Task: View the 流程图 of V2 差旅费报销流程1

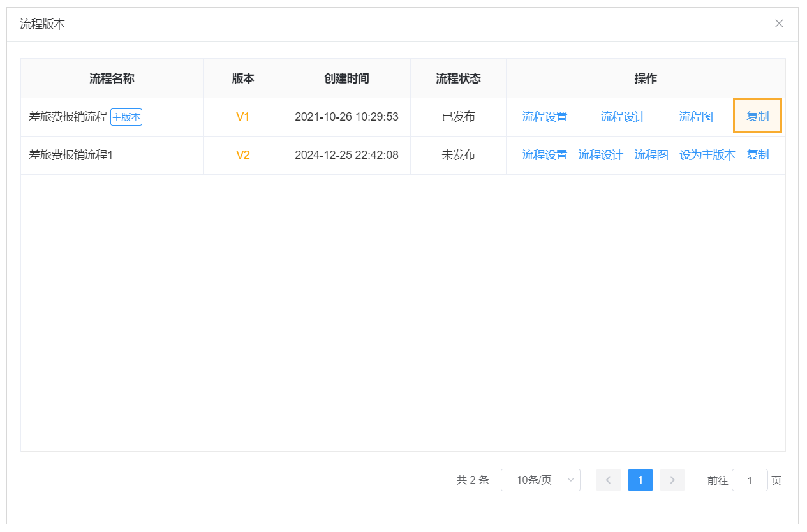Action: coord(651,154)
